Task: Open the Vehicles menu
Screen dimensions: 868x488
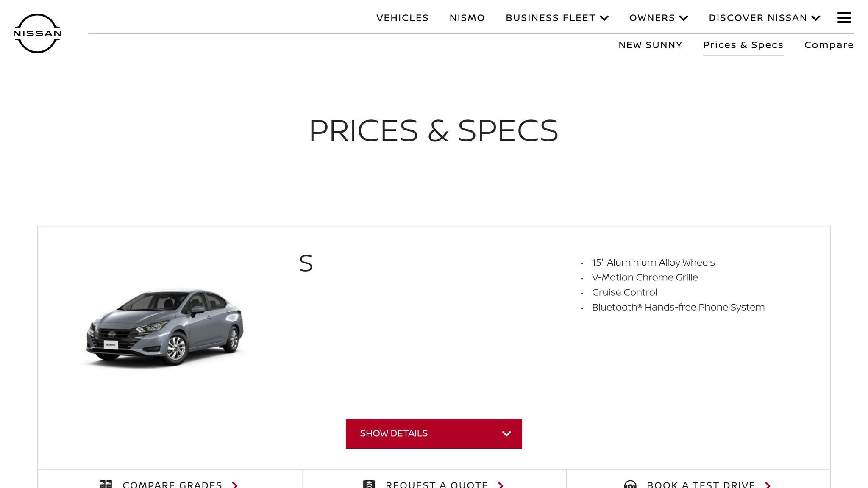Action: pos(402,18)
